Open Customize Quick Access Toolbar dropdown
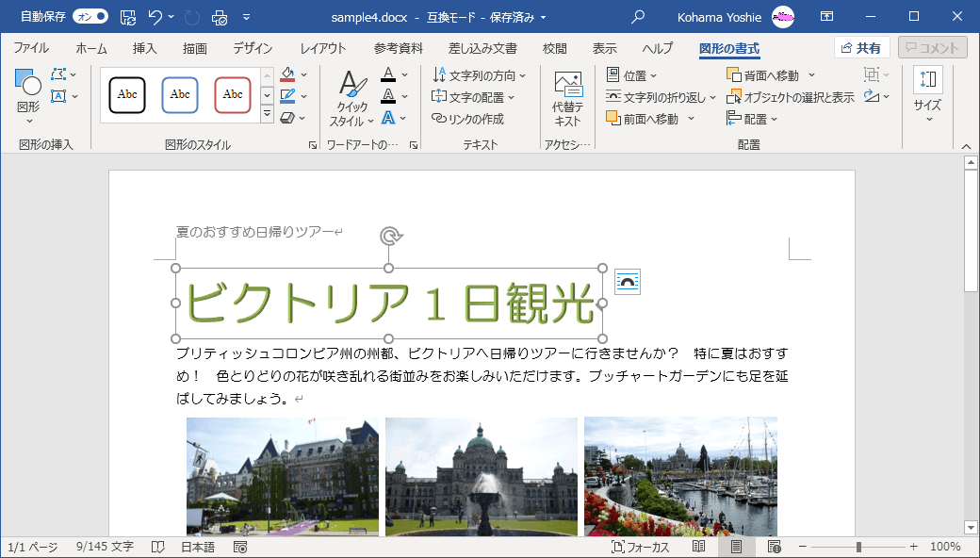The width and height of the screenshot is (980, 558). pyautogui.click(x=246, y=17)
